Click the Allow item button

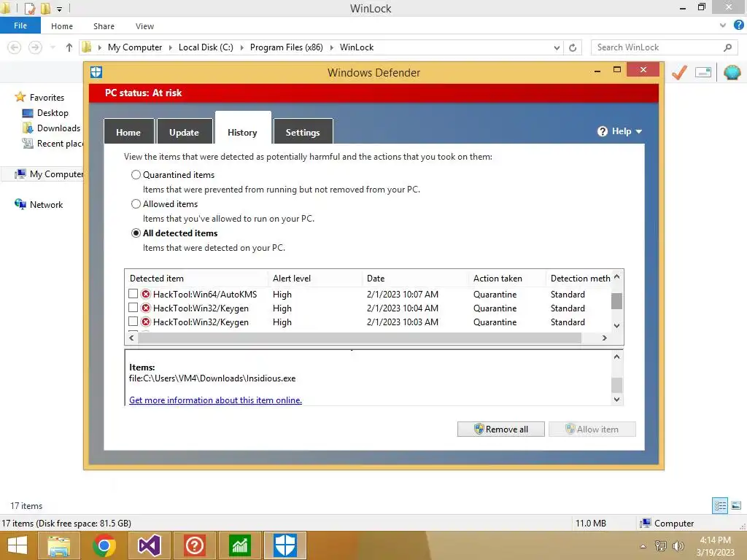[592, 429]
